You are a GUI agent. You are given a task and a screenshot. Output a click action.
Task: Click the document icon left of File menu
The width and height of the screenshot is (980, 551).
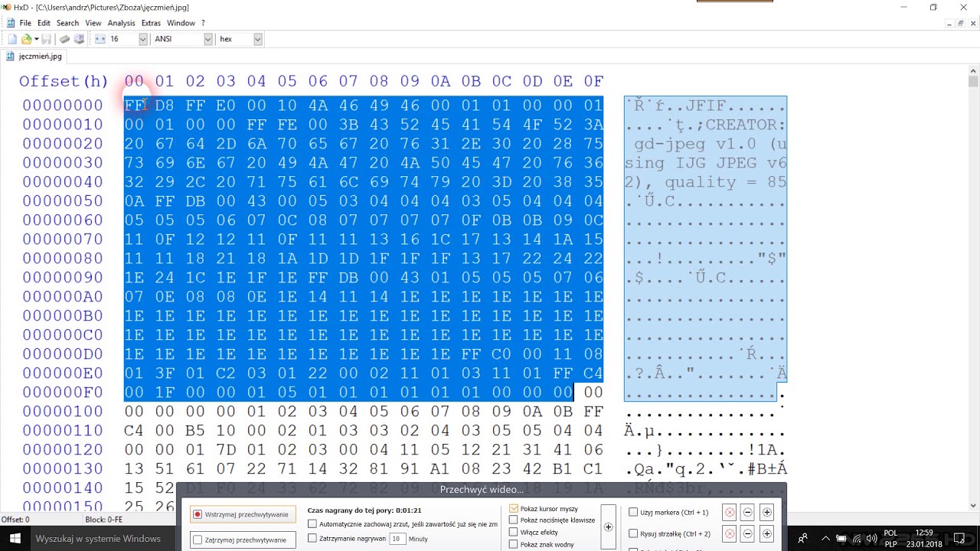(11, 23)
